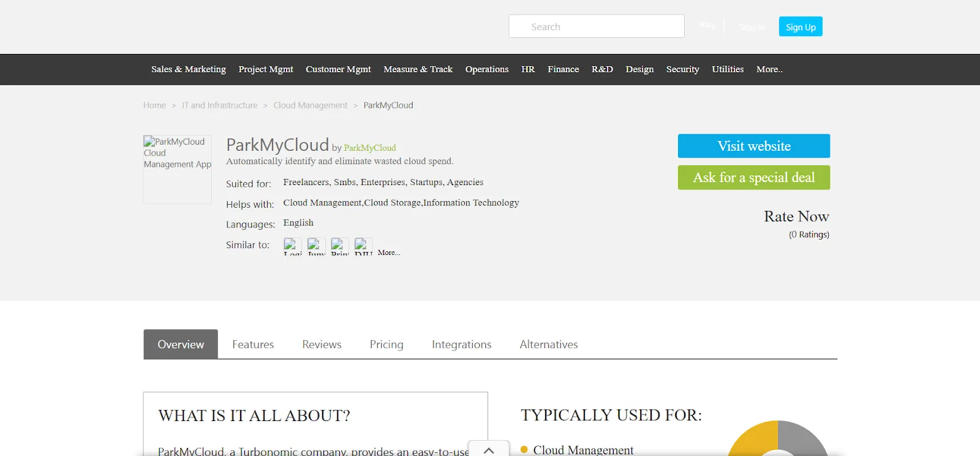Focus the Search input field
The image size is (980, 456).
(597, 26)
